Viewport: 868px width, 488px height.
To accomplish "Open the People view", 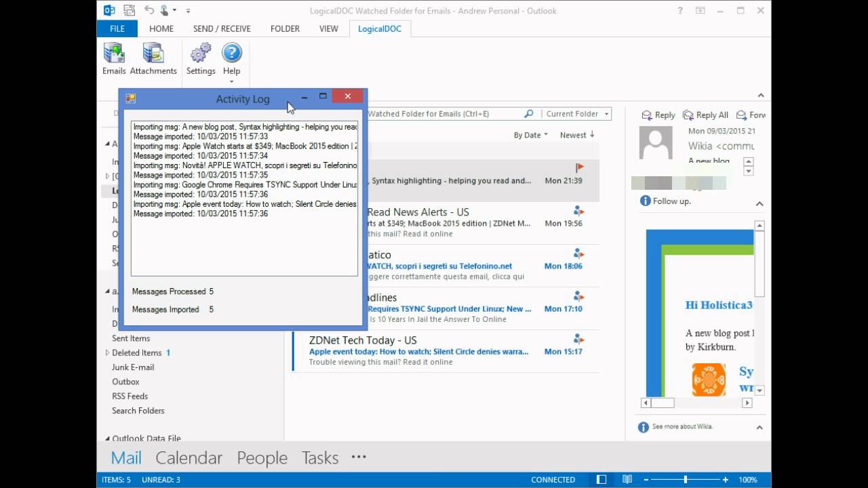I will click(262, 458).
